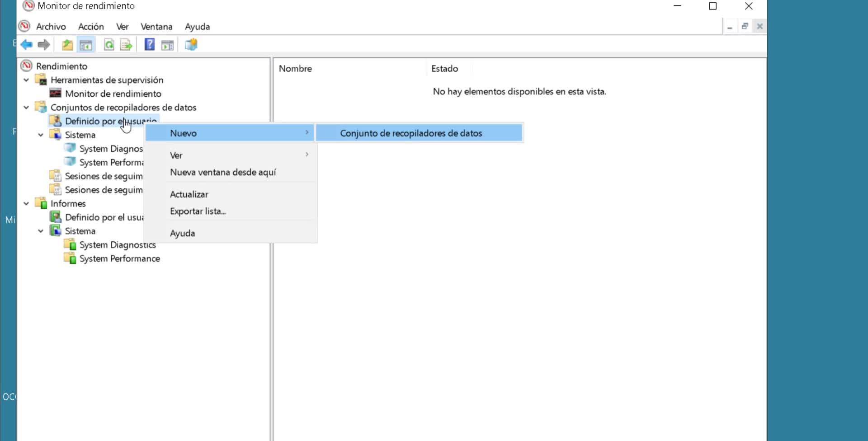Select Nuevo in the context menu
This screenshot has height=441, width=868.
[x=230, y=133]
